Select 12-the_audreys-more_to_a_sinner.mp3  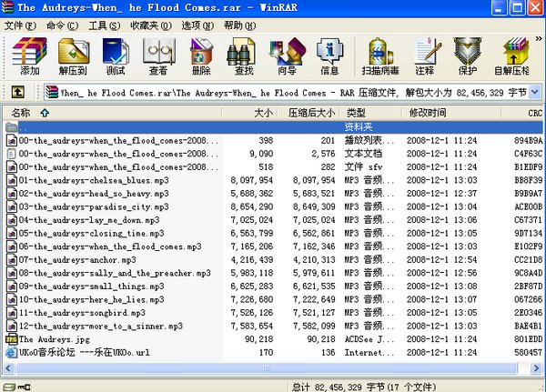(101, 326)
